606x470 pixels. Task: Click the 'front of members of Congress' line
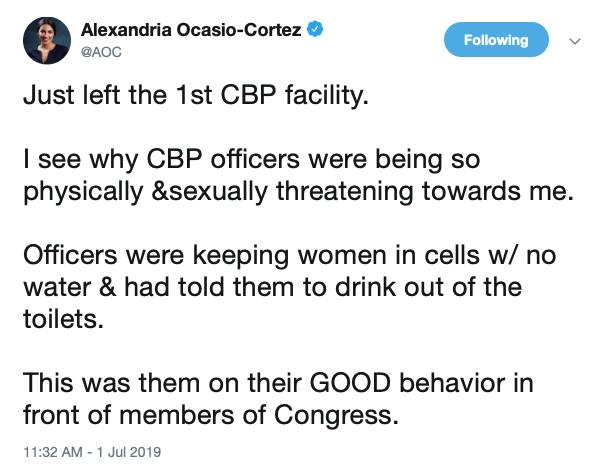(x=211, y=415)
